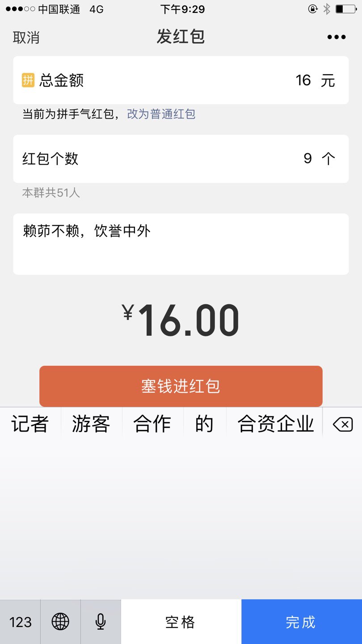Tap the 红包个数 quantity field
362x644 pixels.
[x=181, y=159]
